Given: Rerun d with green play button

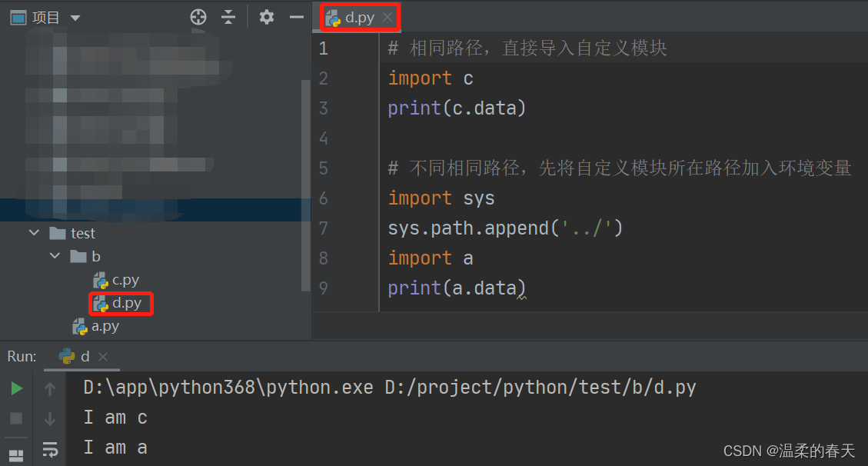Looking at the screenshot, I should click(x=17, y=388).
